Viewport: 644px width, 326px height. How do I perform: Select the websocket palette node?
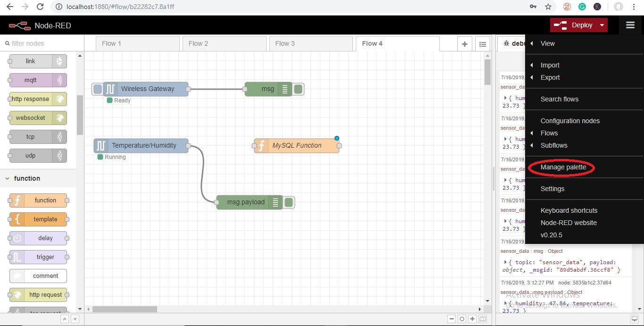point(38,118)
